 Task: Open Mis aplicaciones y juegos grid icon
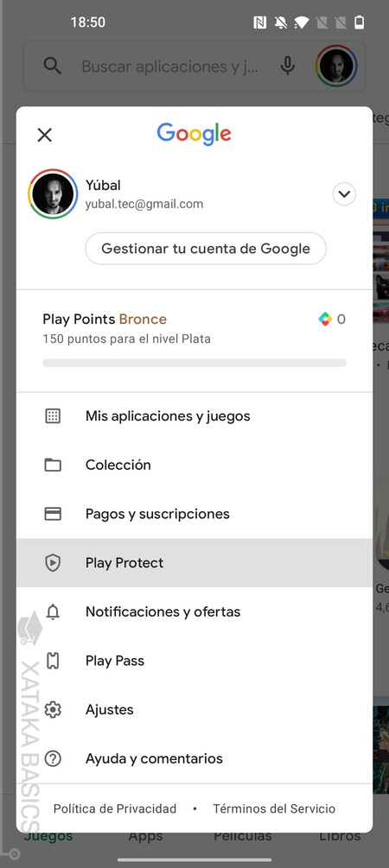(x=53, y=415)
